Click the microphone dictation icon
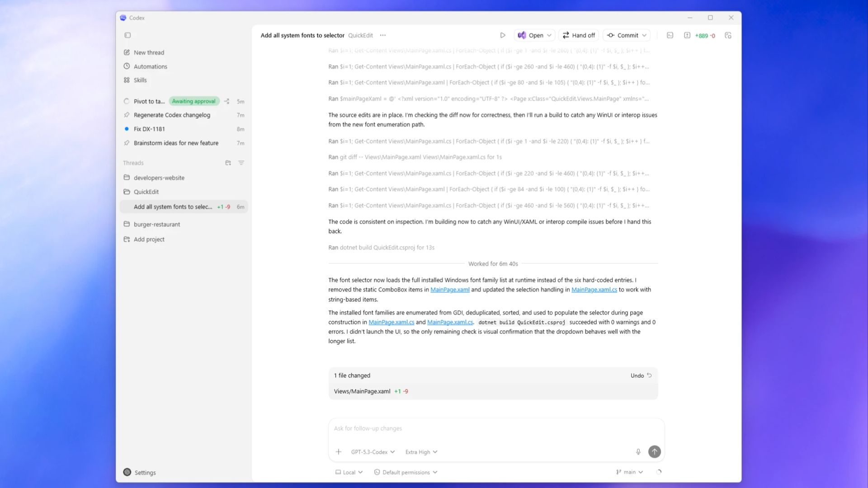Viewport: 868px width, 488px height. point(638,452)
